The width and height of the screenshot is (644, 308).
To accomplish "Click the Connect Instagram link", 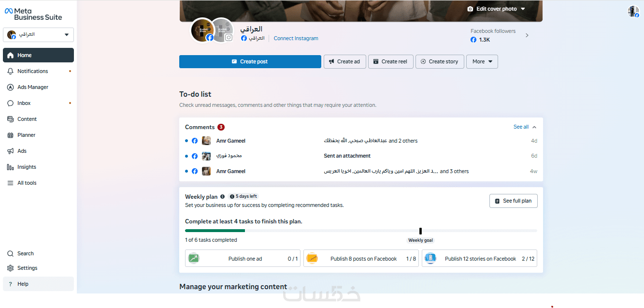I will click(x=296, y=38).
